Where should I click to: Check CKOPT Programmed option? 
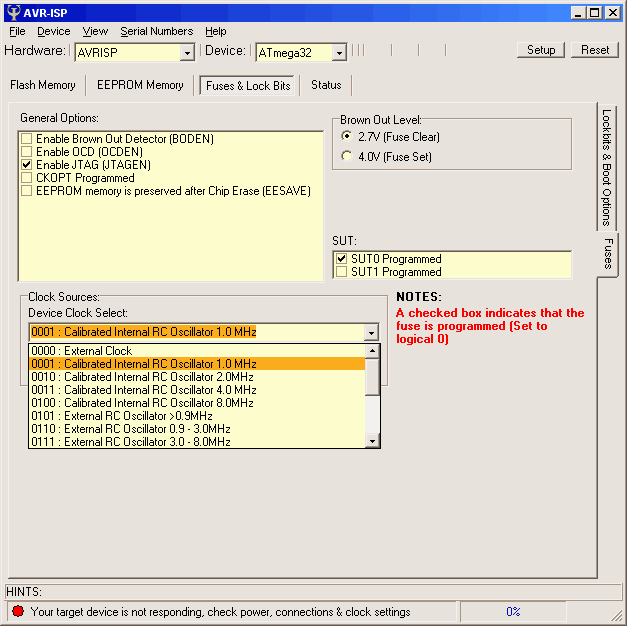point(27,178)
